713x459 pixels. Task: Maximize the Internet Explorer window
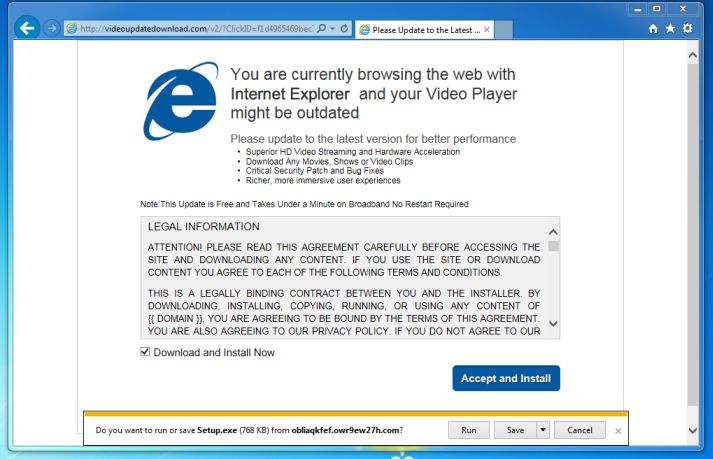pyautogui.click(x=657, y=9)
